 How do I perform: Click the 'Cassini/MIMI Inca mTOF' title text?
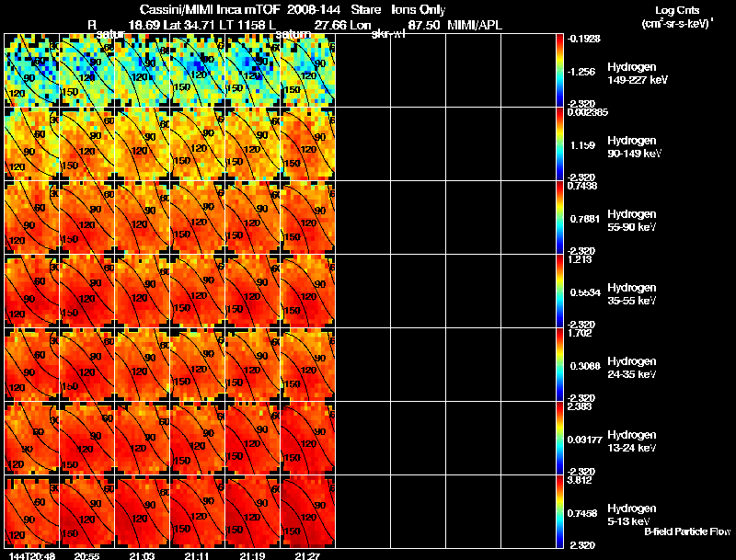point(210,10)
